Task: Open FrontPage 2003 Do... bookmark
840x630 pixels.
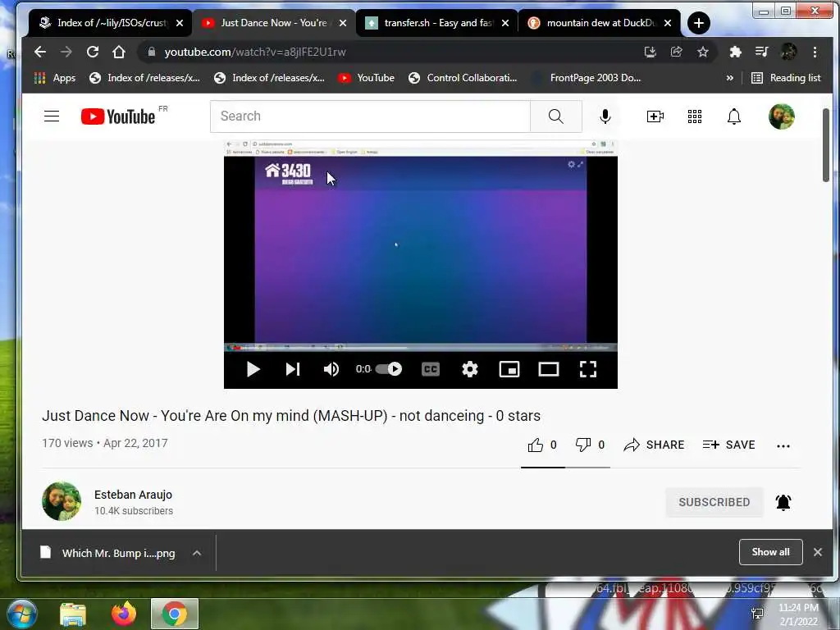Action: tap(586, 78)
